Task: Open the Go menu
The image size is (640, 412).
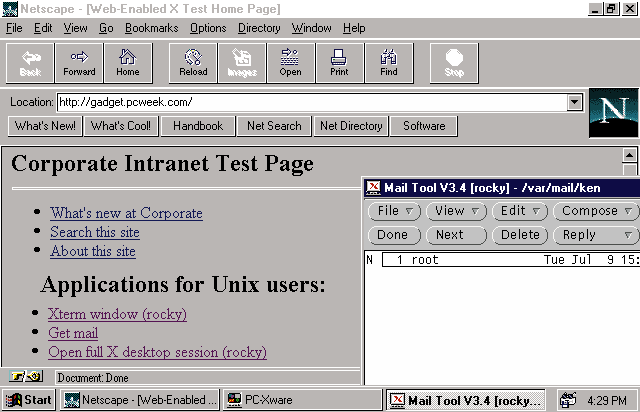Action: [x=106, y=28]
